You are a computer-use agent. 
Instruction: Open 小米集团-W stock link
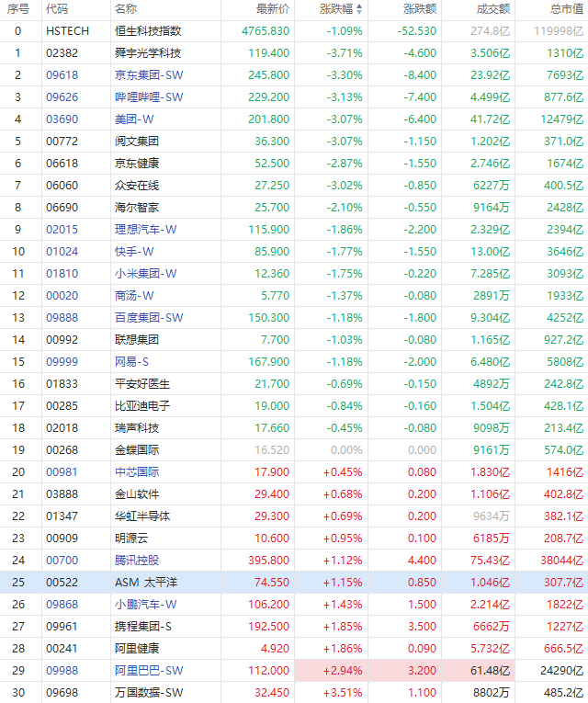tap(146, 274)
